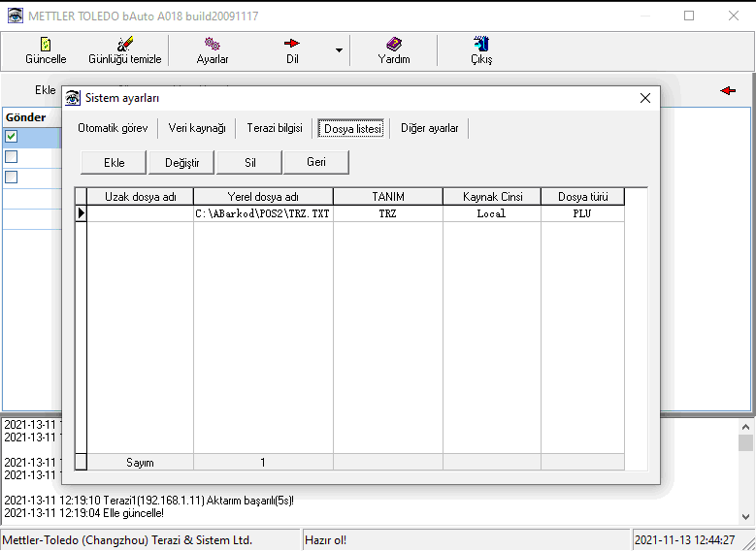This screenshot has width=756, height=551.
Task: Click the log scrollbar down arrow
Action: [x=745, y=517]
